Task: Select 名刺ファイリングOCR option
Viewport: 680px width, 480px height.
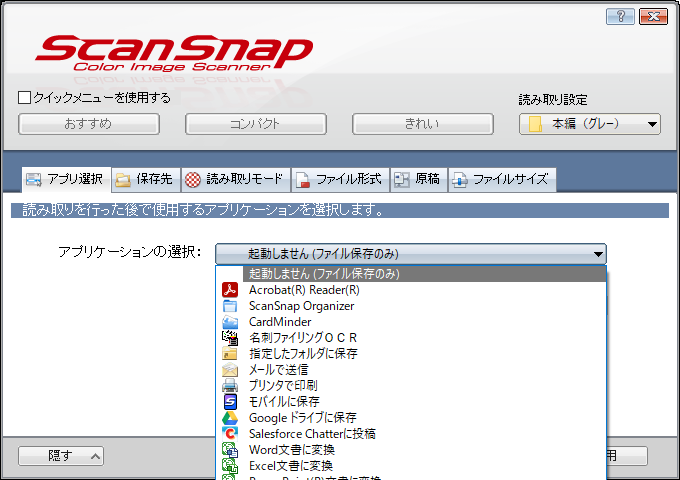Action: 411,338
